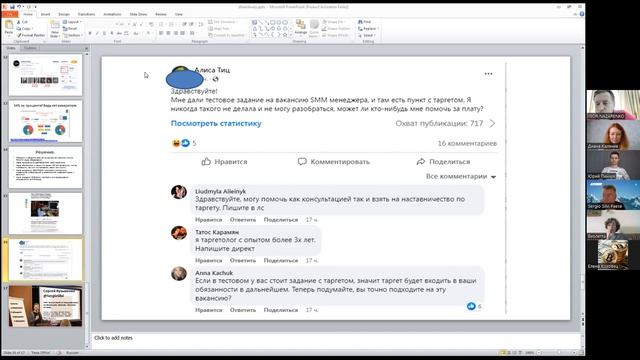Switch to the Transitions ribbon tab
640x360 pixels.
point(87,14)
